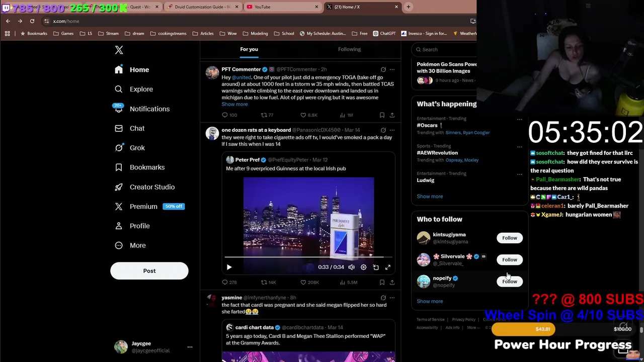Seek on the video progress bar
The height and width of the screenshot is (362, 644).
308,257
